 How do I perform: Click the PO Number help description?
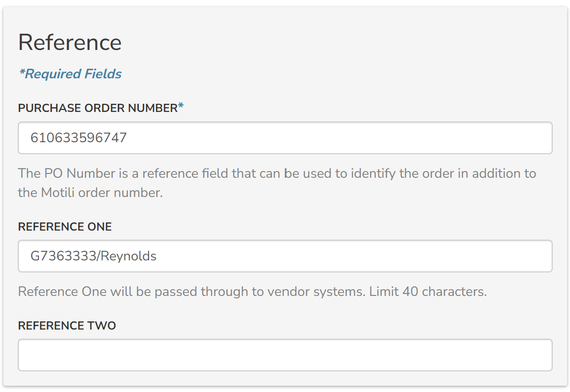tap(277, 173)
